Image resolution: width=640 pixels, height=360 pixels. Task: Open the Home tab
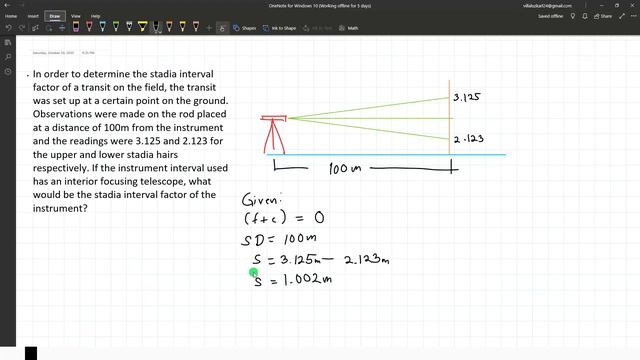[11, 16]
